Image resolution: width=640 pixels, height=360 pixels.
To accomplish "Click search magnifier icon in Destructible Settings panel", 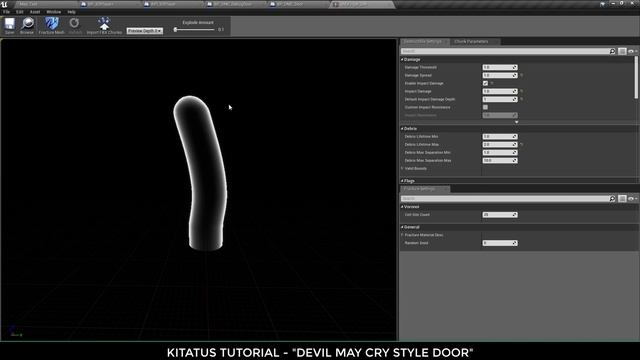I will [x=612, y=51].
